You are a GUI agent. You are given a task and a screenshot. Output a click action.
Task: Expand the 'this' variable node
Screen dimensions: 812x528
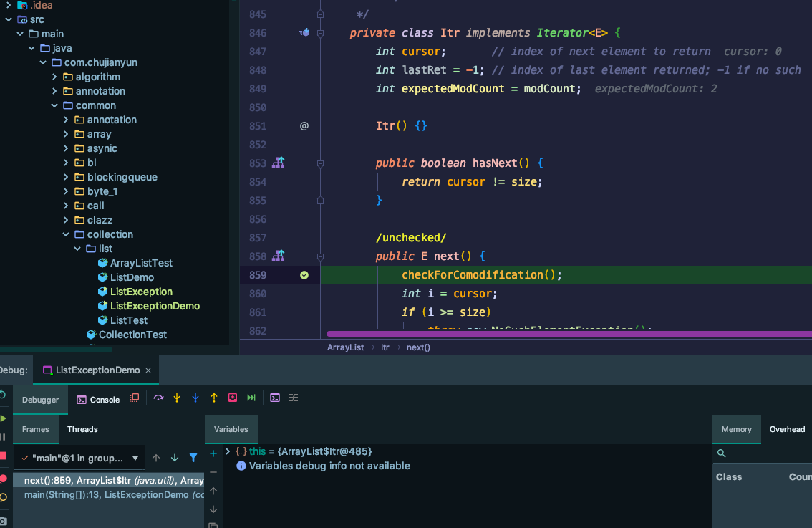(x=227, y=451)
